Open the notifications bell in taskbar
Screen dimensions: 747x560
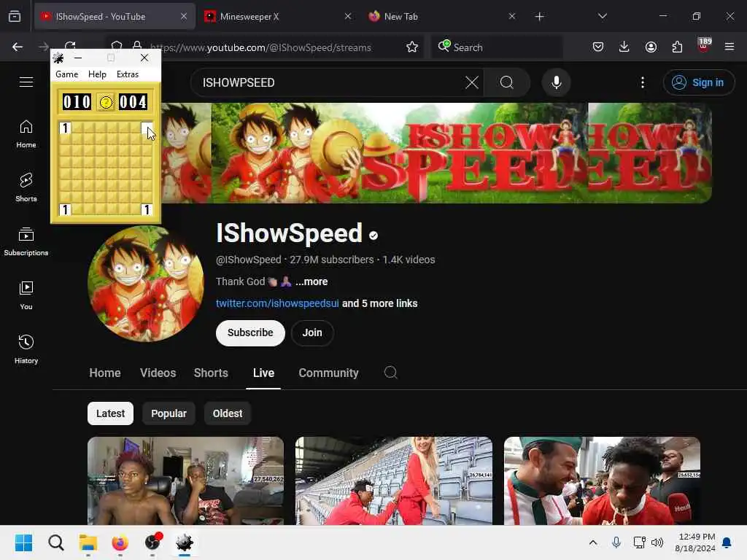click(727, 542)
